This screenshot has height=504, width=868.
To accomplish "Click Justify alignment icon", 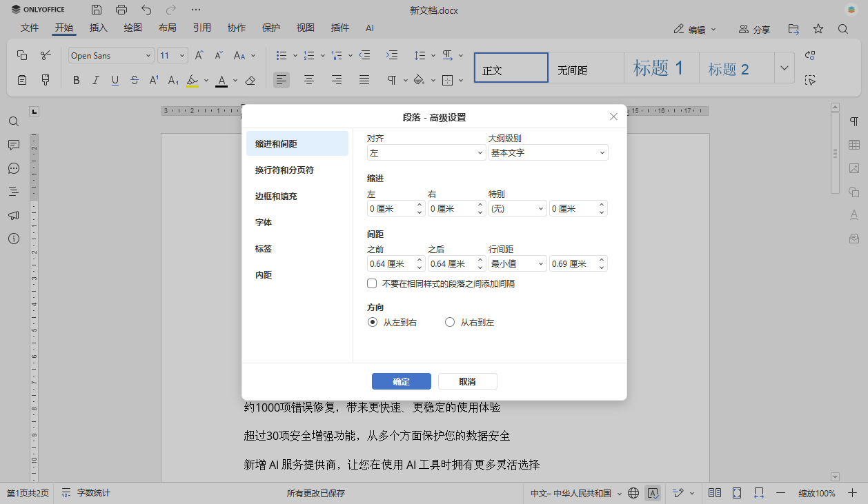I will click(364, 80).
